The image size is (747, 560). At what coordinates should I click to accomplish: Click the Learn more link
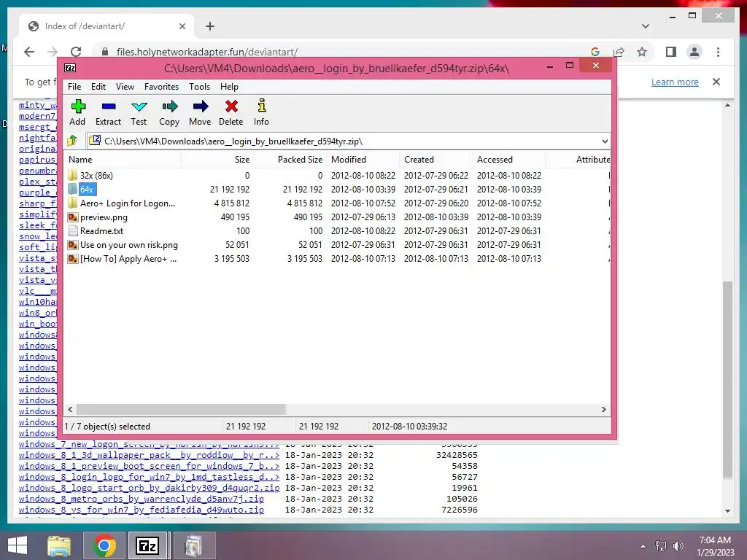(675, 82)
